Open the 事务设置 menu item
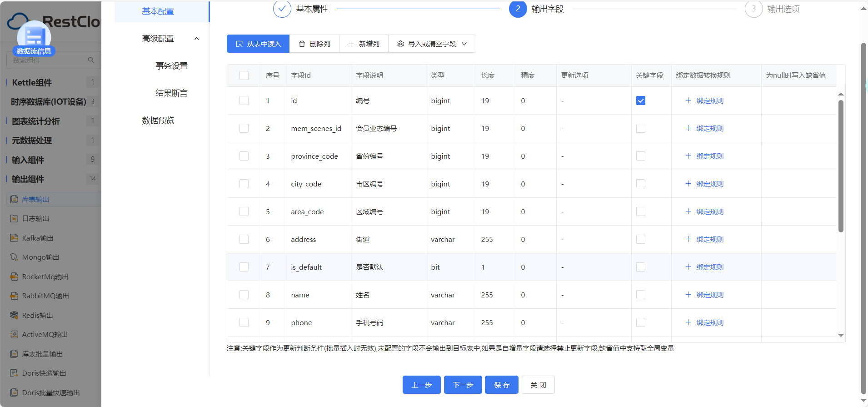 tap(171, 66)
